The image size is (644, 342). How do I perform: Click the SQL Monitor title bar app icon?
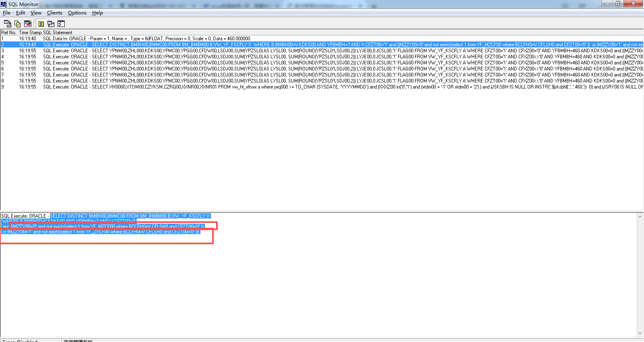4,4
